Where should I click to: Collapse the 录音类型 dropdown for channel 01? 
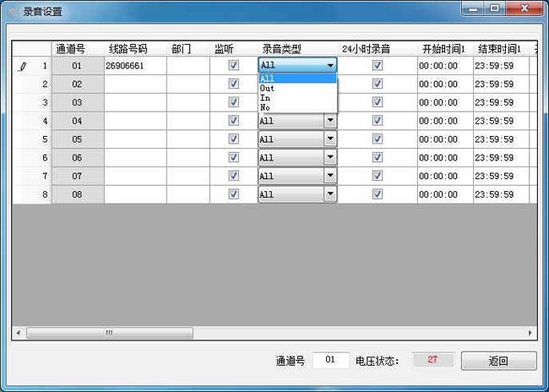click(330, 65)
